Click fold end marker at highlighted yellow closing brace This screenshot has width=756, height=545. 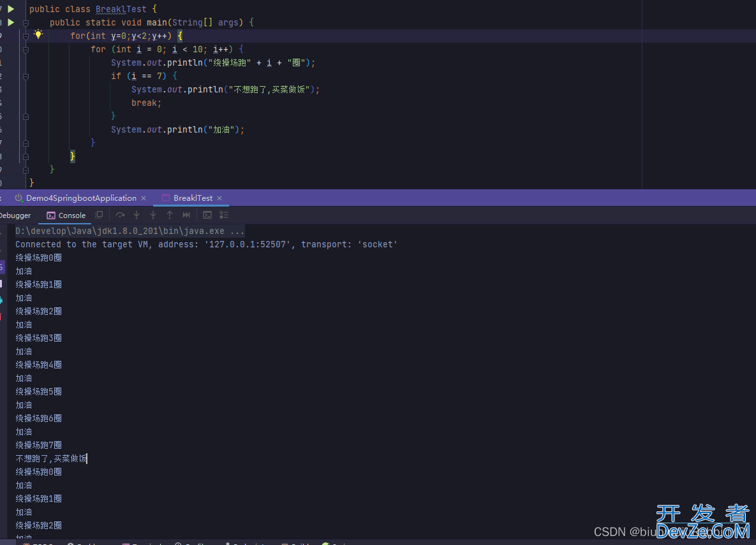[x=26, y=157]
